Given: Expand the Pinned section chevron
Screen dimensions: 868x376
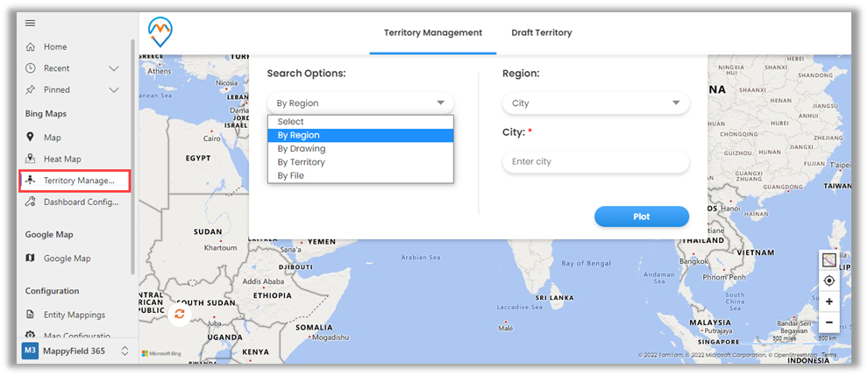Looking at the screenshot, I should point(114,89).
